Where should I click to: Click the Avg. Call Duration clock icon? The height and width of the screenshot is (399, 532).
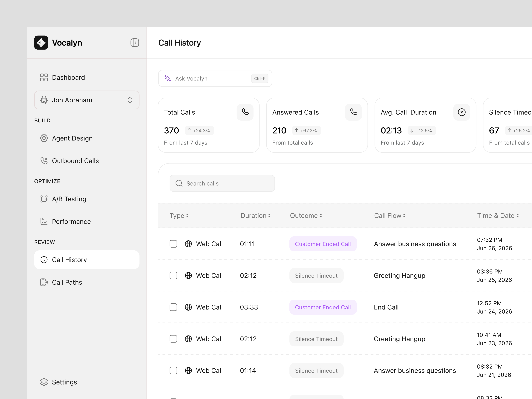click(x=462, y=112)
